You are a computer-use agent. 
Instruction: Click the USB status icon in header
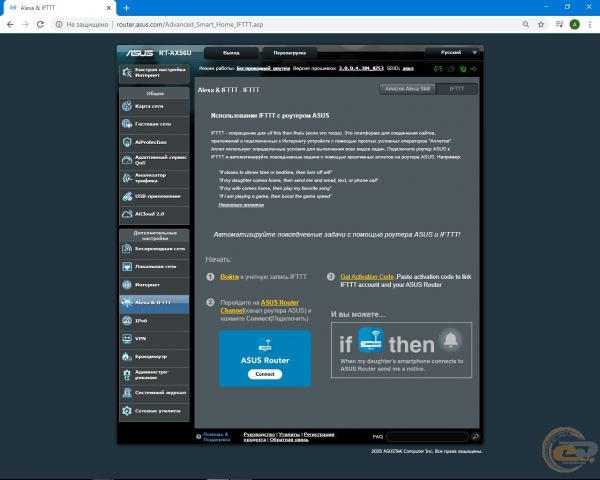click(474, 69)
